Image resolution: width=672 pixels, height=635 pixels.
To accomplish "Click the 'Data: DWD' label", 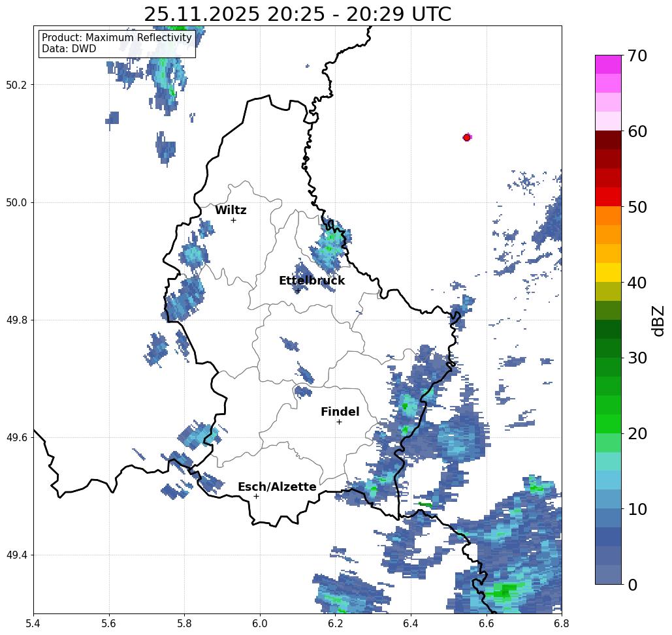I will tap(69, 49).
